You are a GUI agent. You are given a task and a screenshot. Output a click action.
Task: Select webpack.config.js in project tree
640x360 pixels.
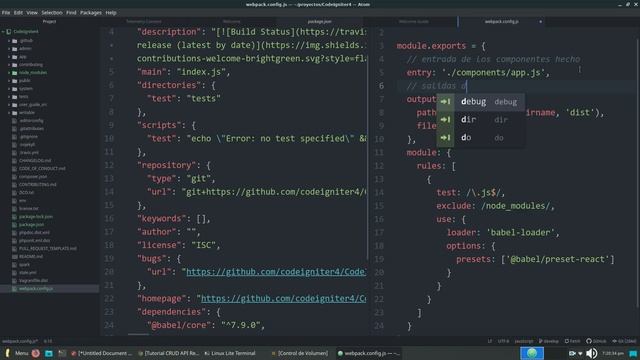(36, 289)
